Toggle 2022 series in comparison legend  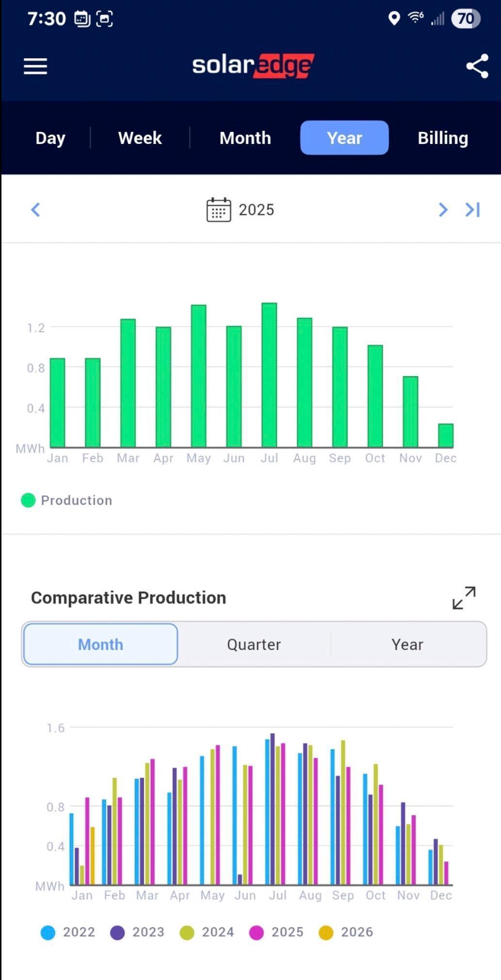click(x=68, y=932)
